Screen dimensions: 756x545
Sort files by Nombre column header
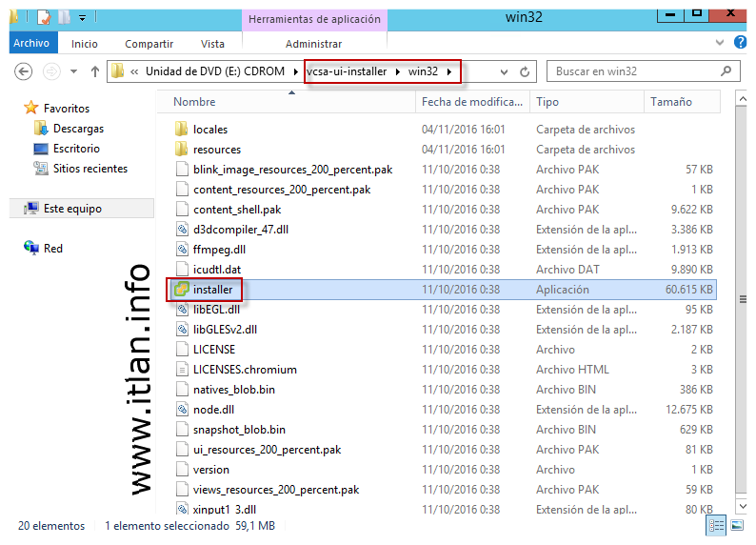[195, 102]
